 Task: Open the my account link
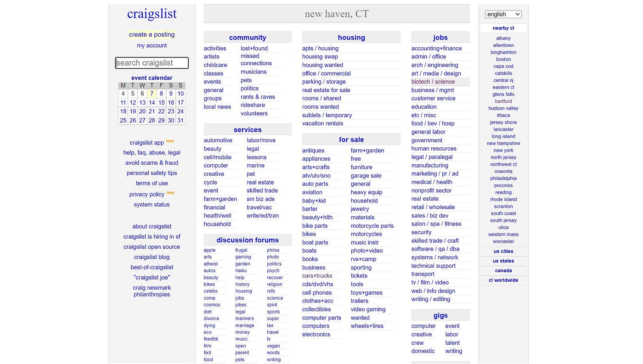(152, 45)
